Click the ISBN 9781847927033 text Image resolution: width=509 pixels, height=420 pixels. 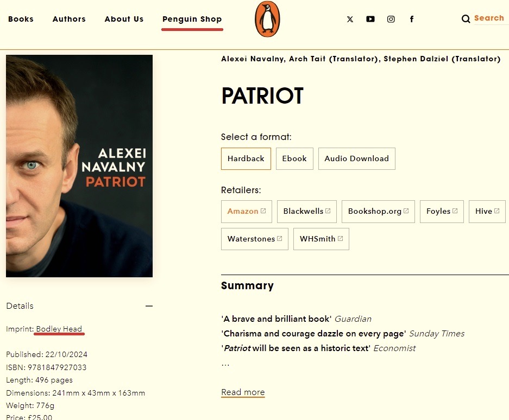(x=46, y=367)
